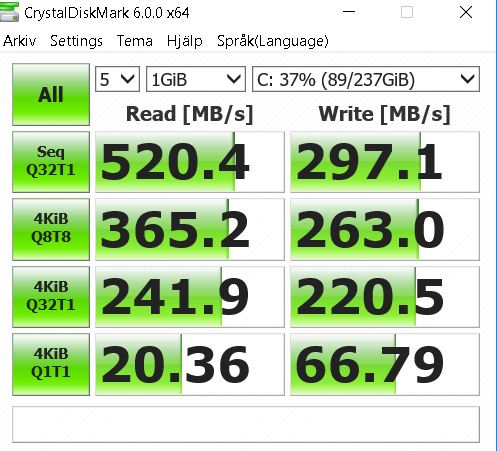Click the Seq write result 297.1

385,162
